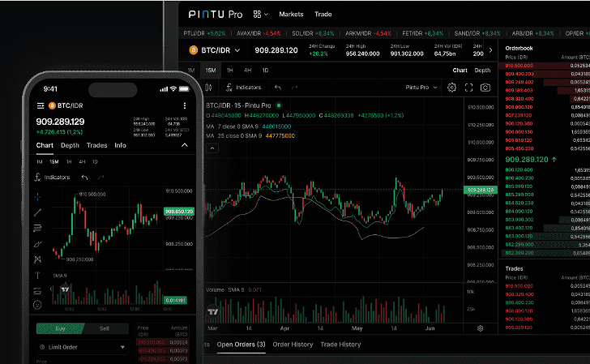Select the text tool on phone
Image resolution: width=590 pixels, height=364 pixels.
tap(37, 275)
